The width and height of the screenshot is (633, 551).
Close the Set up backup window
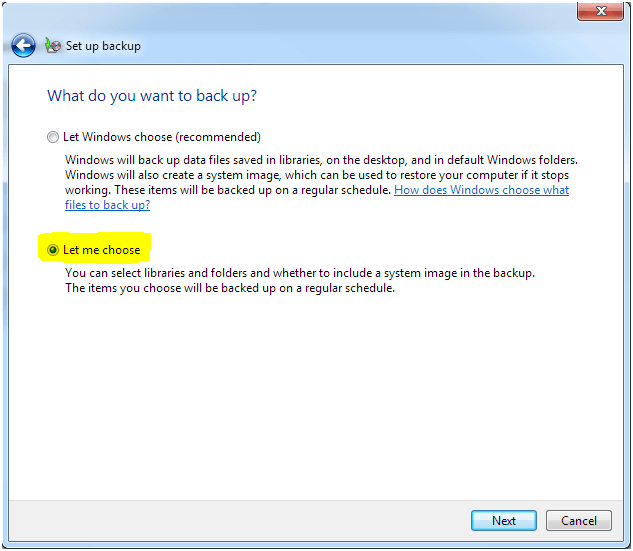click(600, 11)
